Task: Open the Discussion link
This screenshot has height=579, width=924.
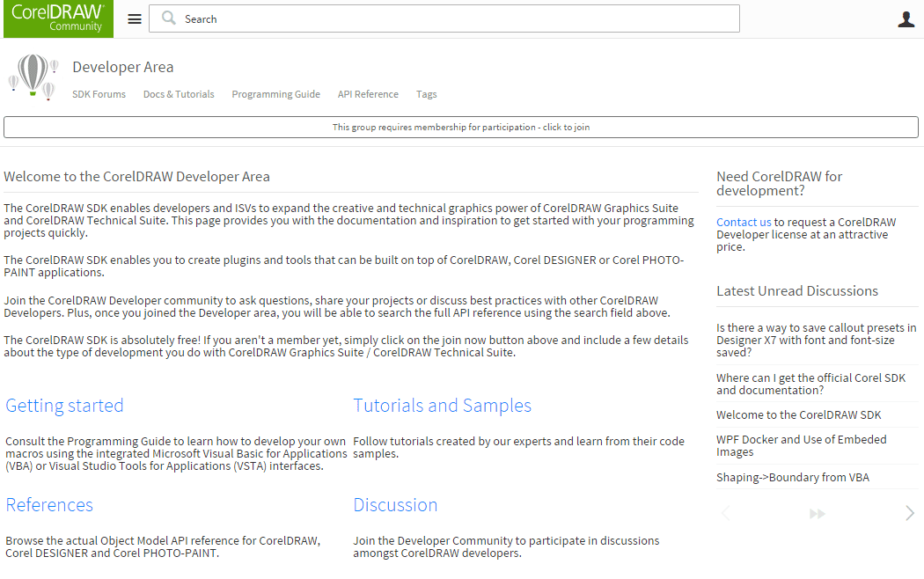Action: pos(395,505)
